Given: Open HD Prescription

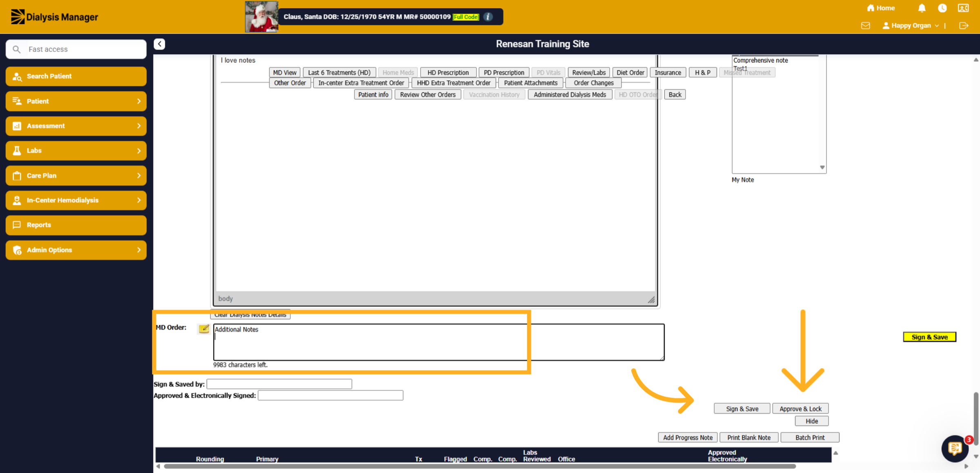Looking at the screenshot, I should tap(448, 73).
